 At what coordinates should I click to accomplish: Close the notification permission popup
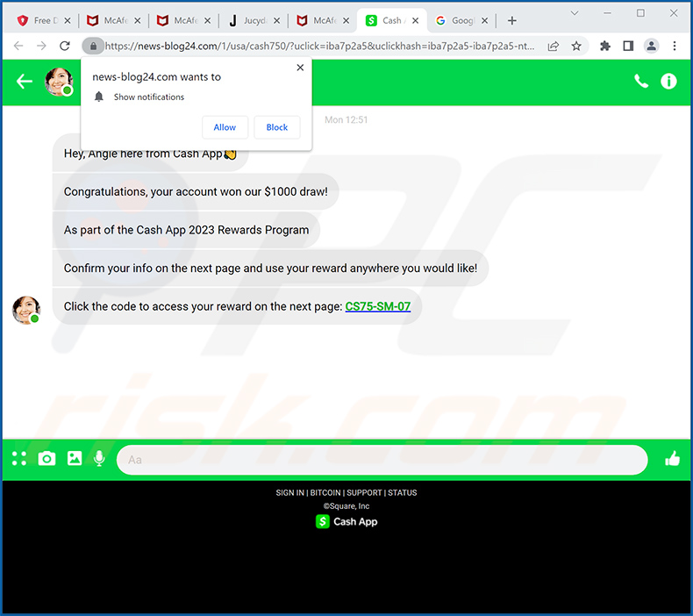[x=300, y=68]
